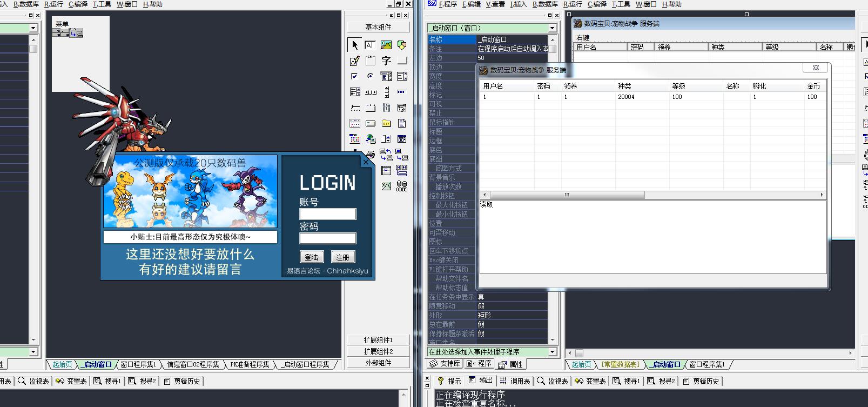Select the hyperlink box globe component
The height and width of the screenshot is (407, 868).
coord(370,139)
